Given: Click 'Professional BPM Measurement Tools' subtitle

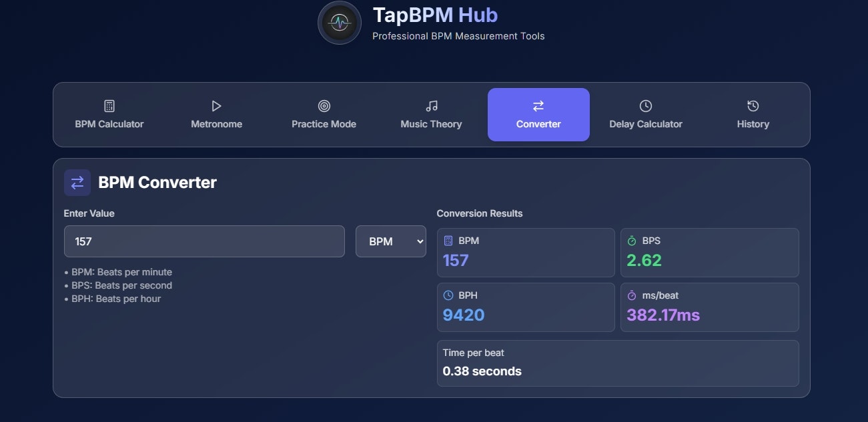Looking at the screenshot, I should 458,36.
